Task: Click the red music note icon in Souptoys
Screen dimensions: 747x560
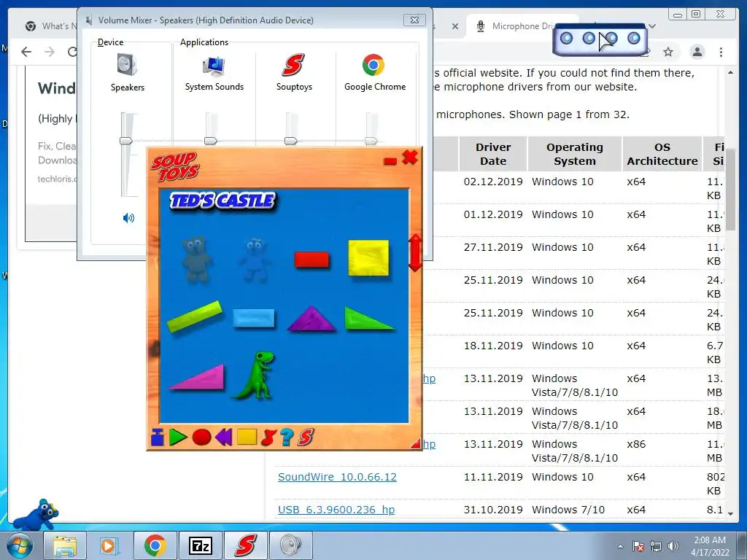Action: tap(269, 437)
